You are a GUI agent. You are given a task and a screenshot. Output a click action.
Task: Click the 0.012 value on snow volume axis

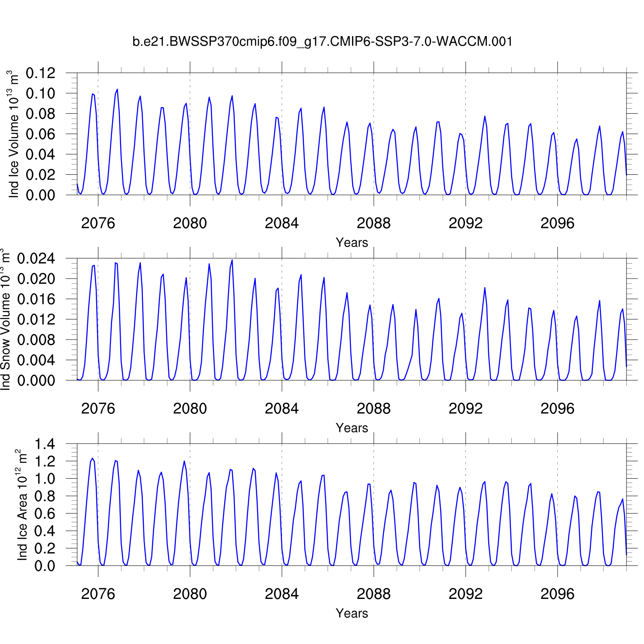coord(36,319)
